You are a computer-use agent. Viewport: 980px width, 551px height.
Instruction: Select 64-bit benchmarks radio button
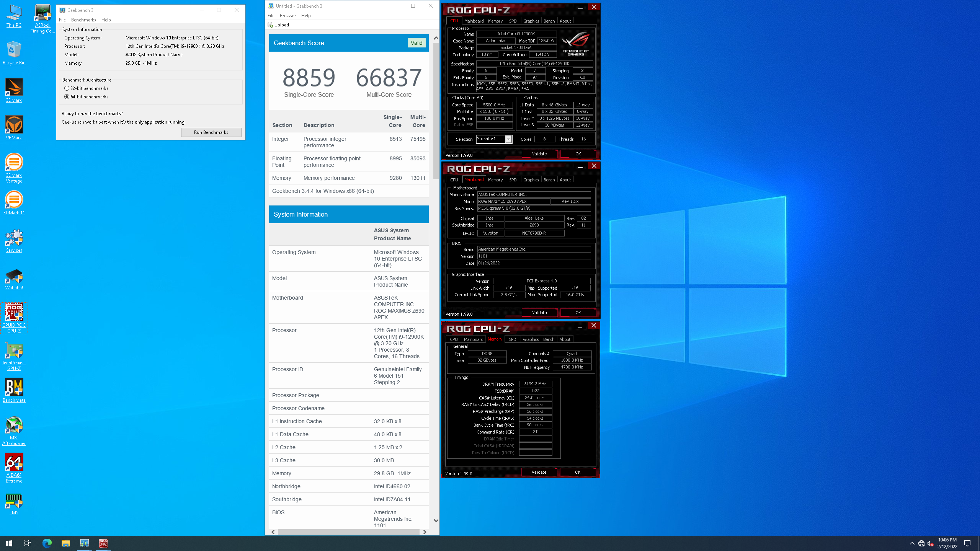pyautogui.click(x=87, y=97)
